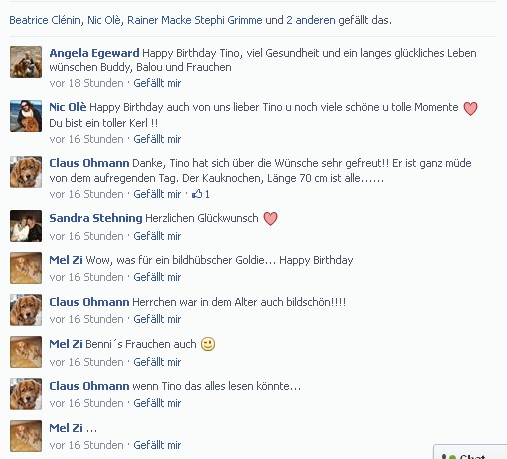Click the heart emoji in Sandra's comment
The image size is (507, 459).
click(x=270, y=219)
